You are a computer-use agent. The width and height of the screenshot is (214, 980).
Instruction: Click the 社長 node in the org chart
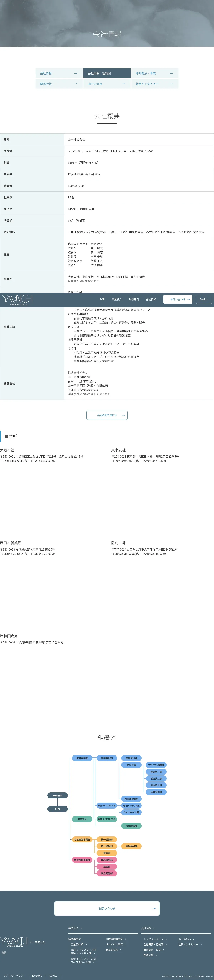coord(58,809)
